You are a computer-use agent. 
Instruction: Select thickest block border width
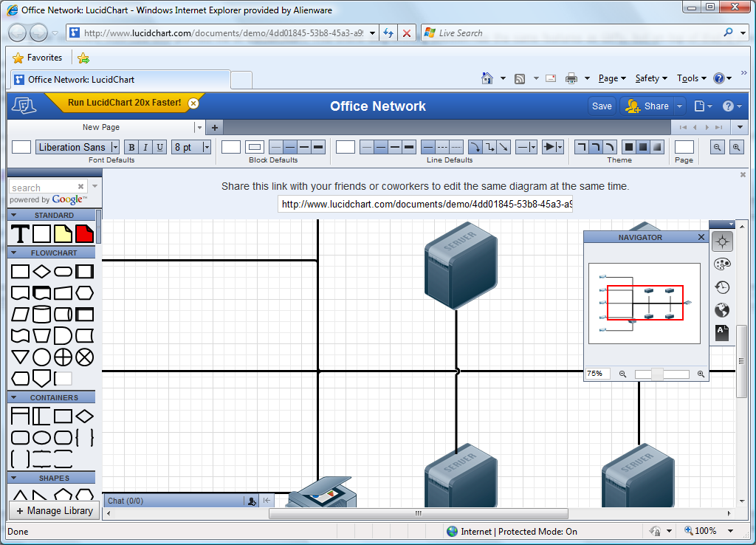tap(318, 147)
